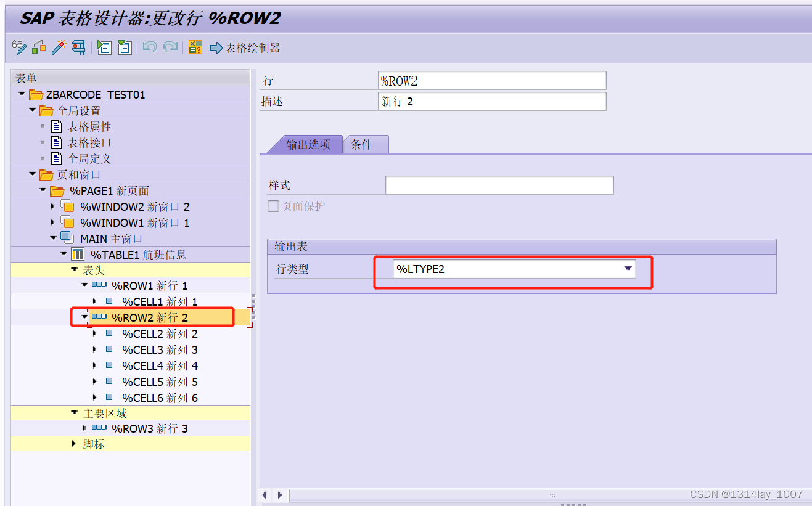Expand the %ROW3 新行 3 node arrow
This screenshot has height=506, width=812.
click(85, 428)
